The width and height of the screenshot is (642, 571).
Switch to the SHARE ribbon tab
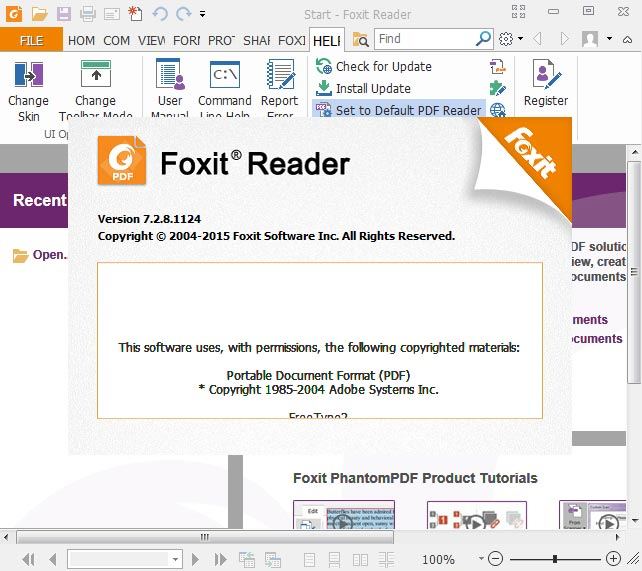coord(257,41)
